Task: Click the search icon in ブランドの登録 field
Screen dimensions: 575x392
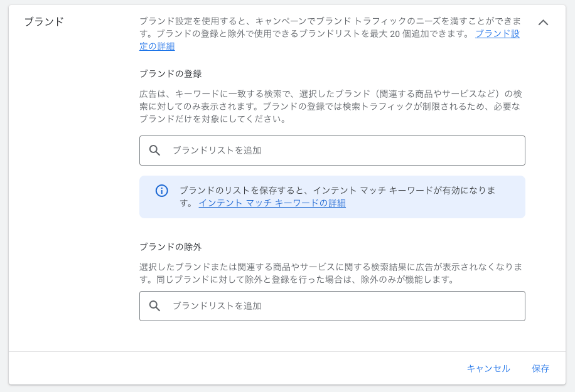Action: tap(154, 151)
